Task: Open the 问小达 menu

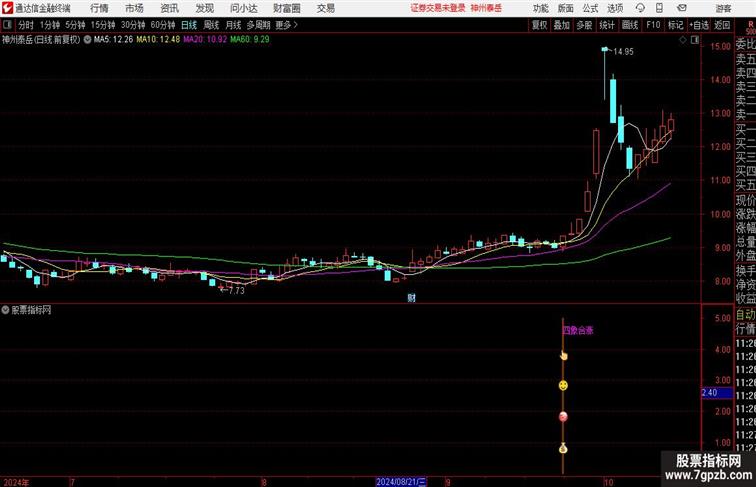Action: pyautogui.click(x=244, y=8)
